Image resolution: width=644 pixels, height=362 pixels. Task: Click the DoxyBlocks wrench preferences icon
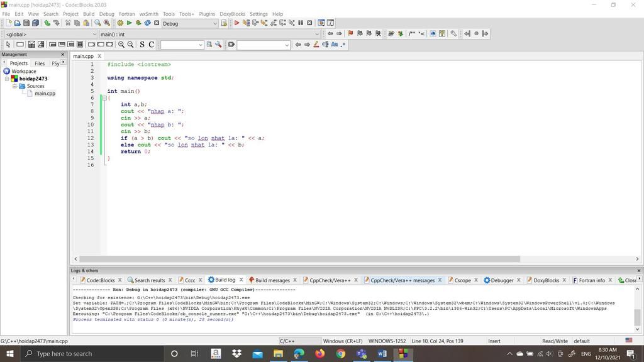point(453,34)
